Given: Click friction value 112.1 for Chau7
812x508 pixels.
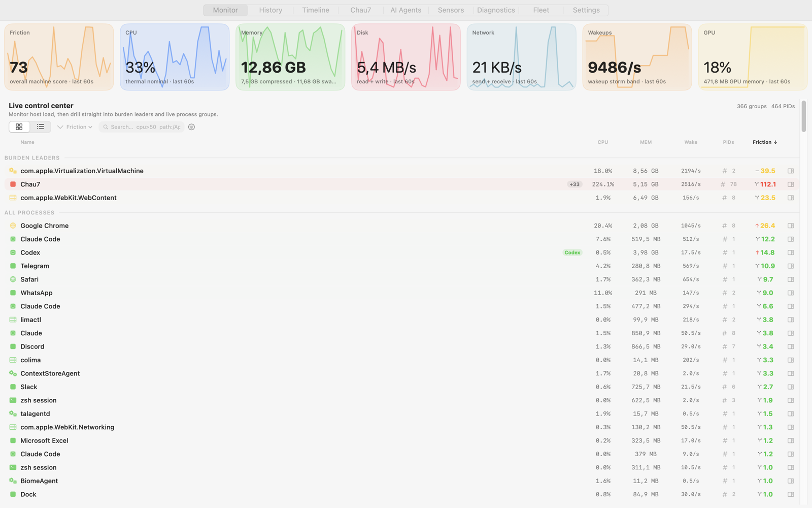Looking at the screenshot, I should [768, 184].
